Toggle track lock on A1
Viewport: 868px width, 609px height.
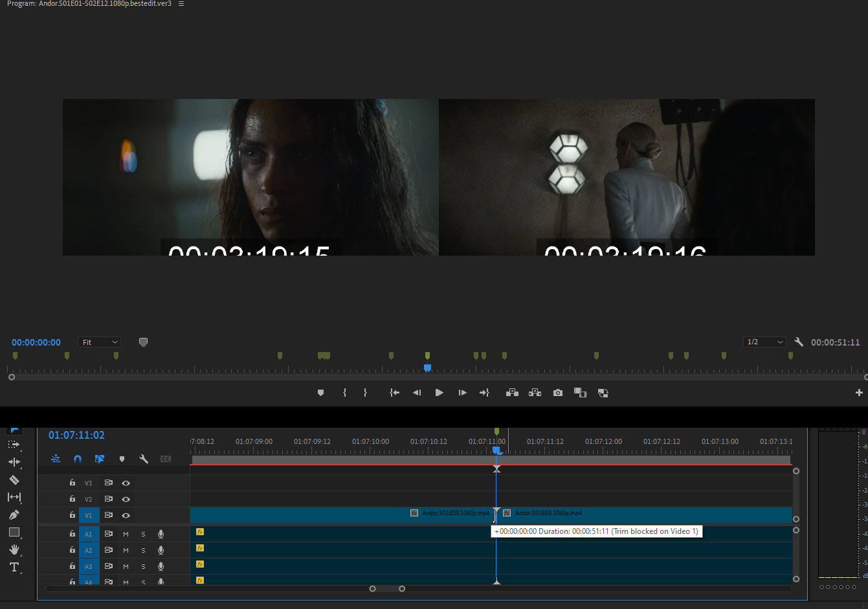point(72,534)
